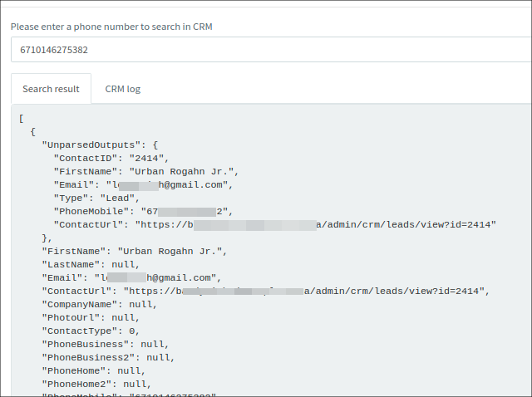Click the "PhoneBusiness2": null line
Screen dimensions: 532x397
pos(108,357)
